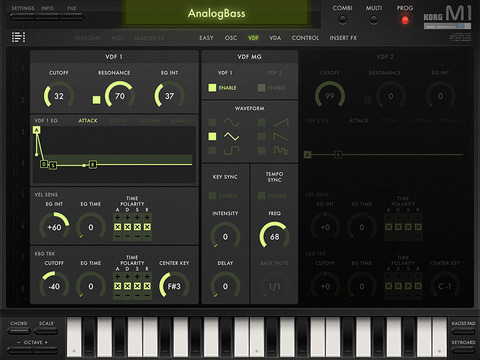Viewport: 480px width, 360px height.
Task: Click the AnalogBass program name display
Action: (217, 13)
